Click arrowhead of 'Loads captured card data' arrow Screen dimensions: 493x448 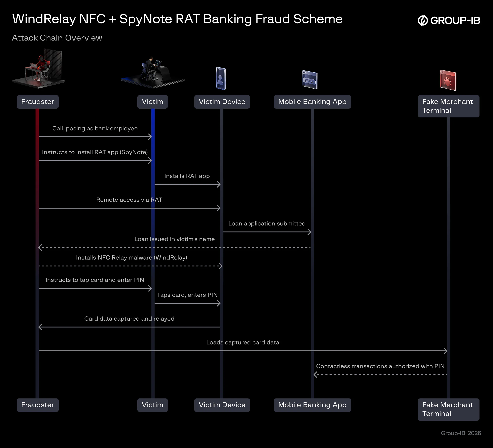(446, 351)
